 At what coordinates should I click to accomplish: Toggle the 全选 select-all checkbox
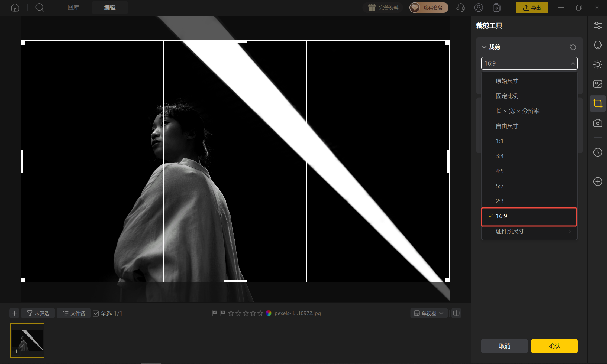click(x=96, y=313)
